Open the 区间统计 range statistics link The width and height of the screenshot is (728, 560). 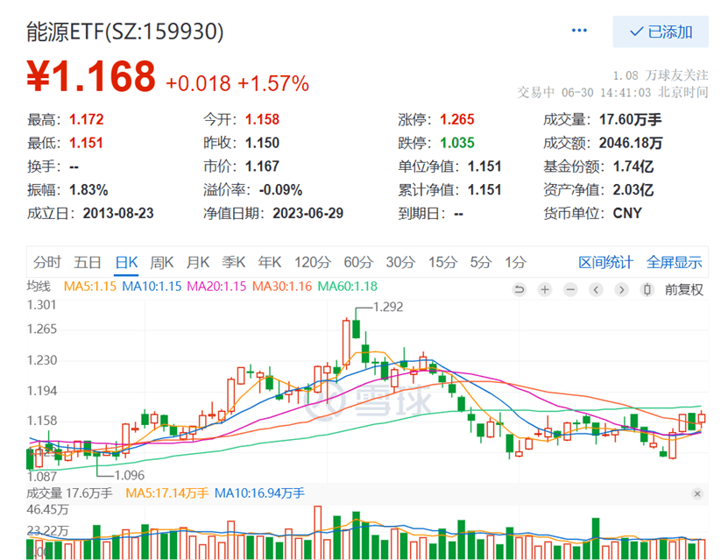605,262
